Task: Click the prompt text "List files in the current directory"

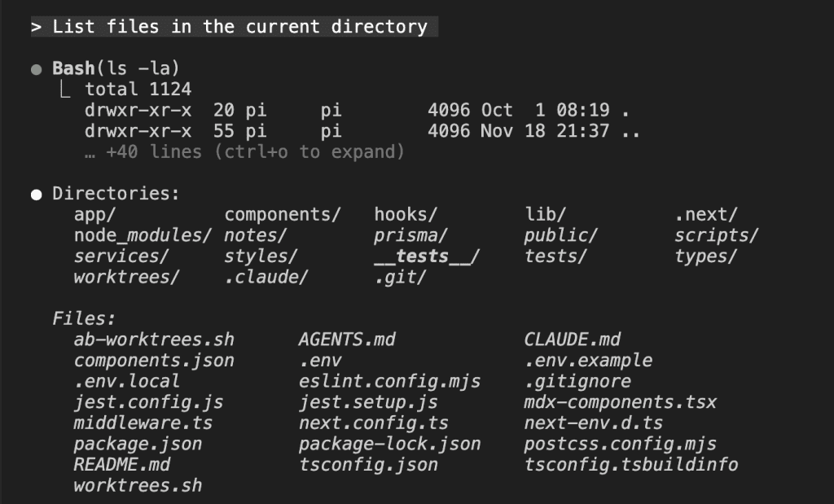Action: click(x=239, y=27)
